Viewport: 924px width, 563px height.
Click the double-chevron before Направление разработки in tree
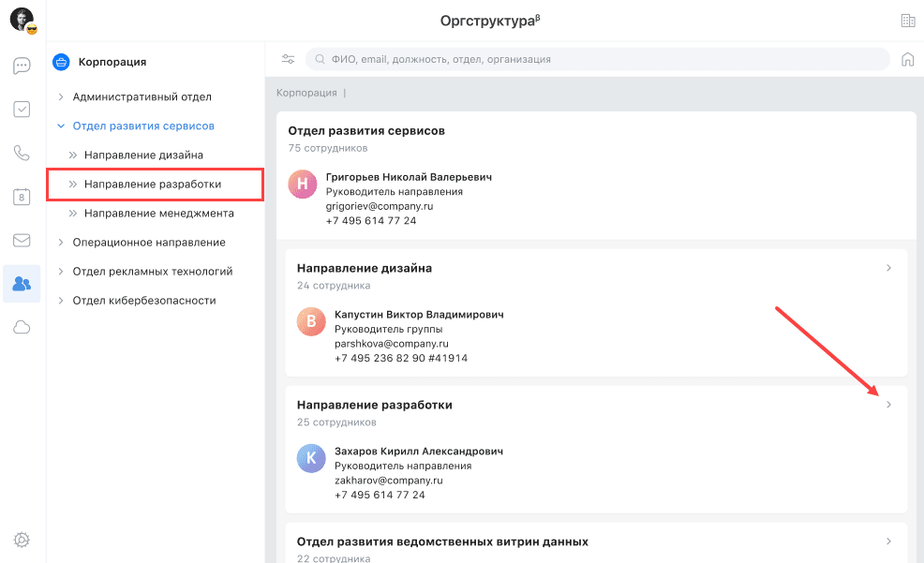coord(73,185)
